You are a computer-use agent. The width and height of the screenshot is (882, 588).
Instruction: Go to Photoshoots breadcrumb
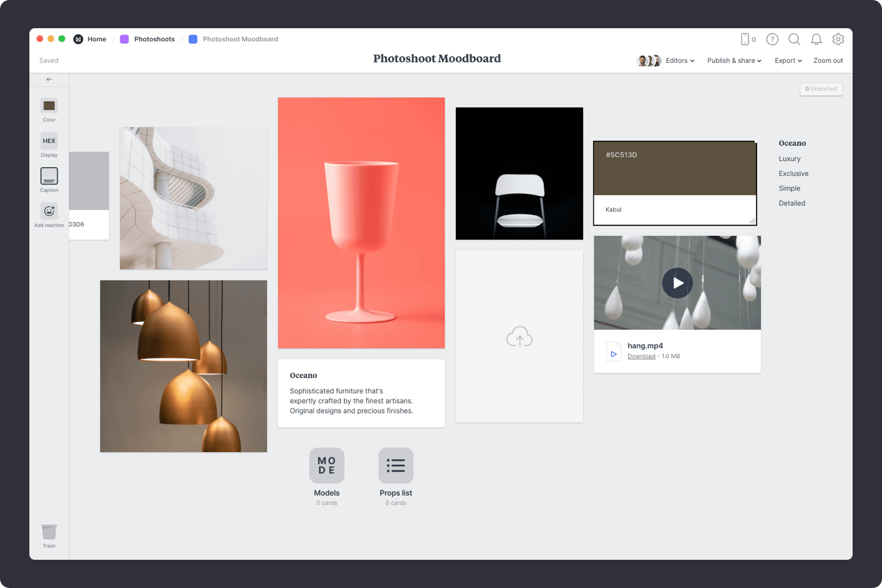[x=154, y=39]
